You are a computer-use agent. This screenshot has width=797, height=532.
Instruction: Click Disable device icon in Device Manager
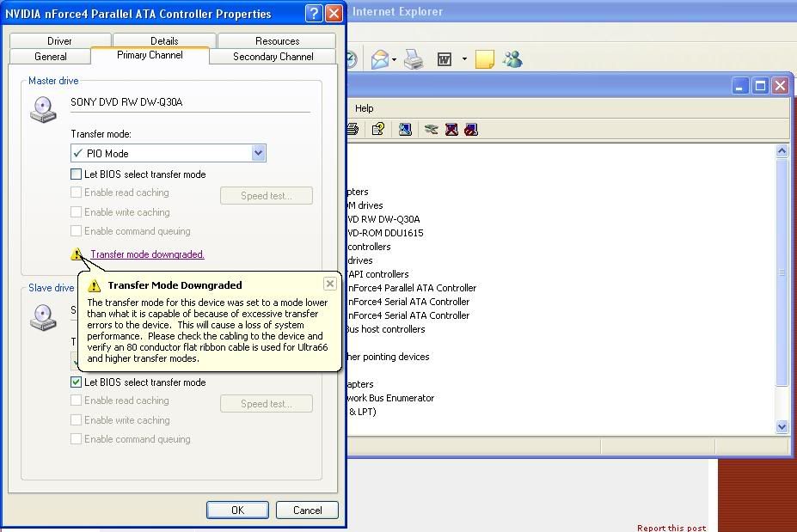pos(471,129)
